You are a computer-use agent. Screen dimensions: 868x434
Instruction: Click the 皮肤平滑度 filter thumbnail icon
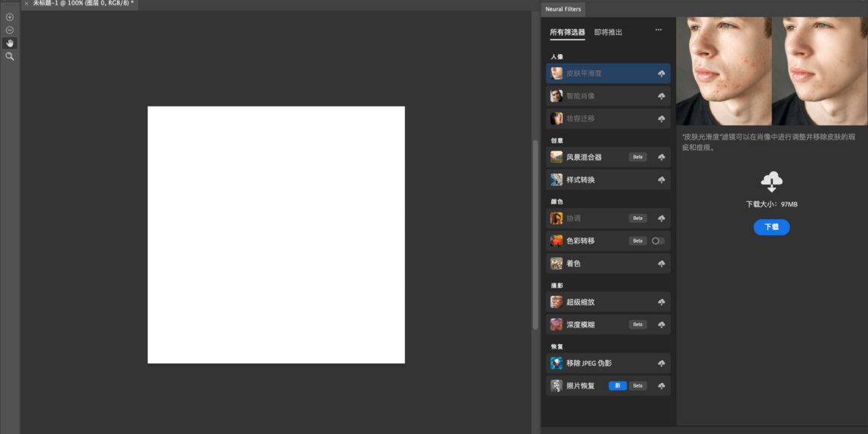pyautogui.click(x=557, y=74)
